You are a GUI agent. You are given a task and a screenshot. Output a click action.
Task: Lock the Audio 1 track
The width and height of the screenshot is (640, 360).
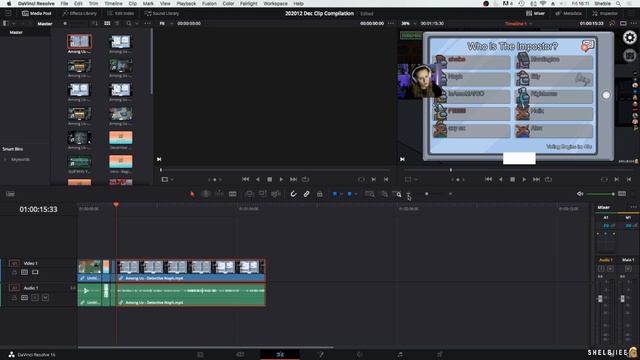(14, 298)
